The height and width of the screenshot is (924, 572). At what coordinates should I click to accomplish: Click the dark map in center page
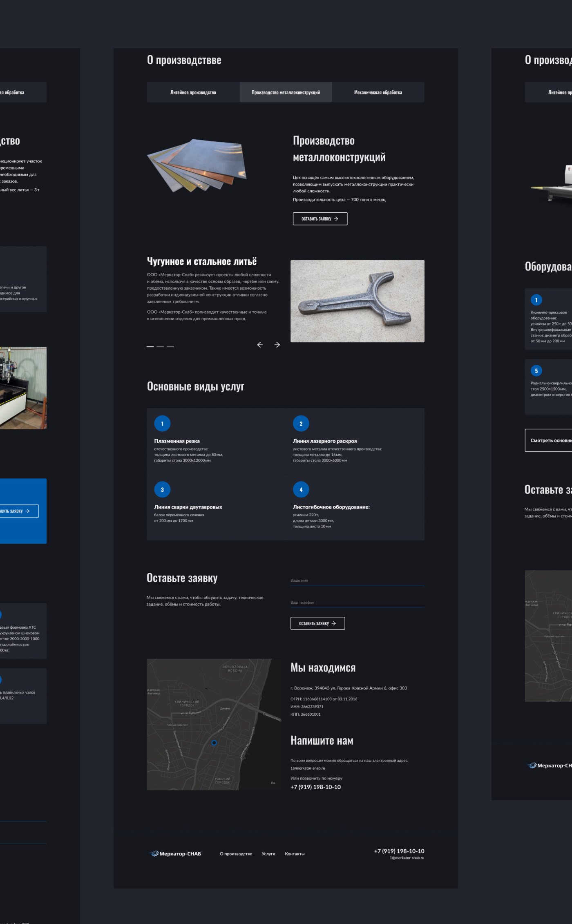click(214, 724)
